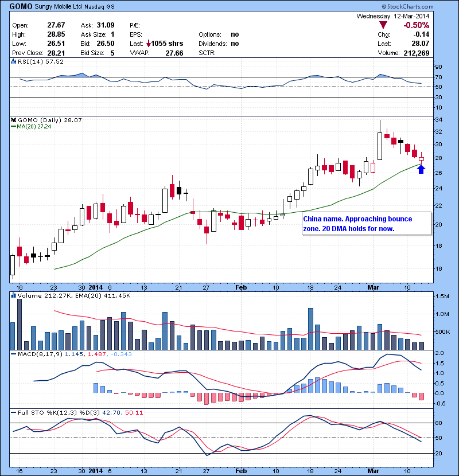Image resolution: width=459 pixels, height=476 pixels.
Task: Select the Low value 26.51
Action: (56, 44)
